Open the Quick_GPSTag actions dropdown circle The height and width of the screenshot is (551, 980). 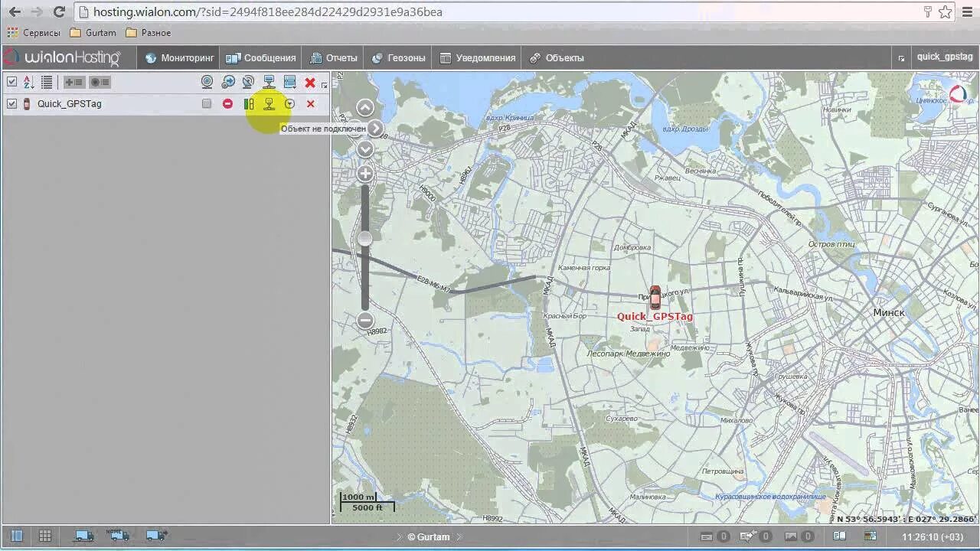289,103
